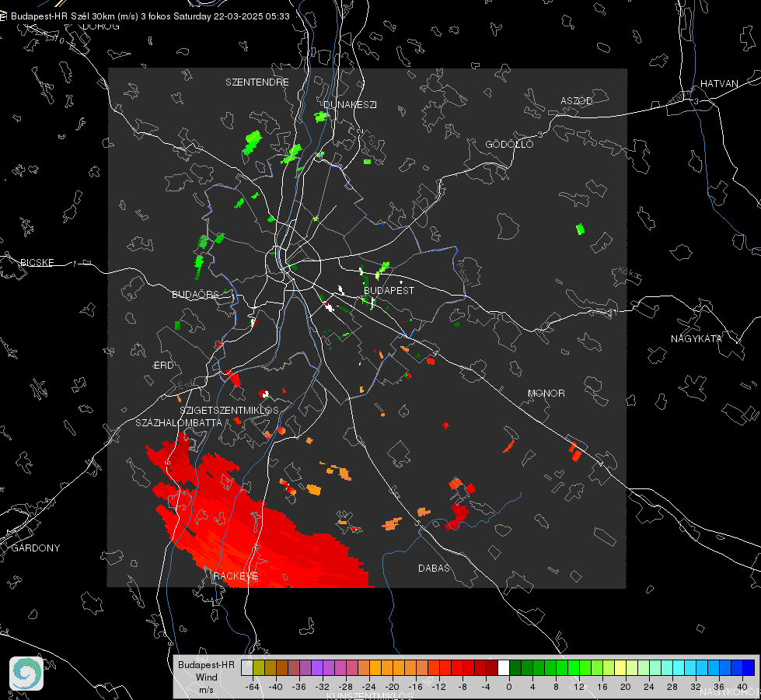Viewport: 761px width, 700px height.
Task: Click the -64 legend value
Action: 253,687
